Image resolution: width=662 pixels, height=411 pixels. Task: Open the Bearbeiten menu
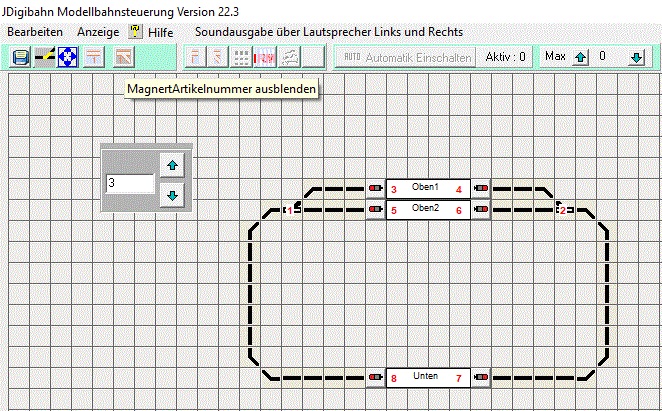click(35, 32)
